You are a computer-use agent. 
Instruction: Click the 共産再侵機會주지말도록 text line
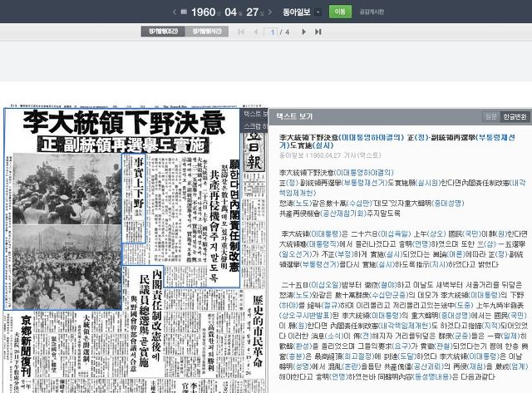340,214
